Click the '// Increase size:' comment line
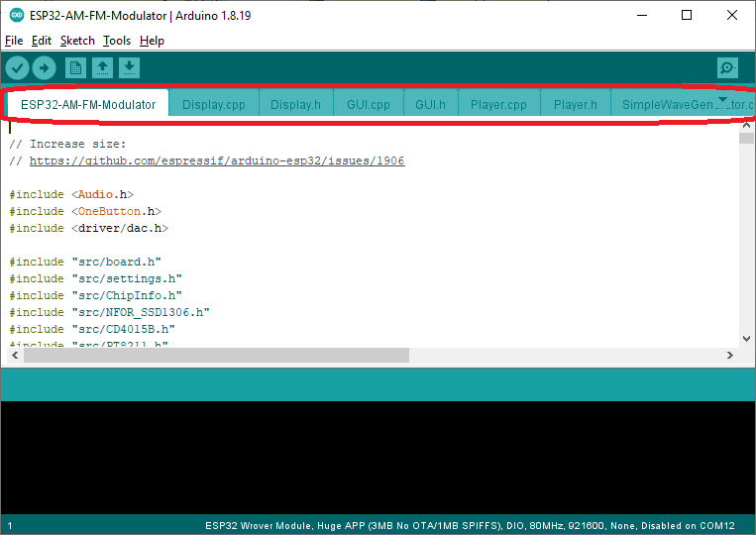This screenshot has height=535, width=756. pyautogui.click(x=67, y=144)
